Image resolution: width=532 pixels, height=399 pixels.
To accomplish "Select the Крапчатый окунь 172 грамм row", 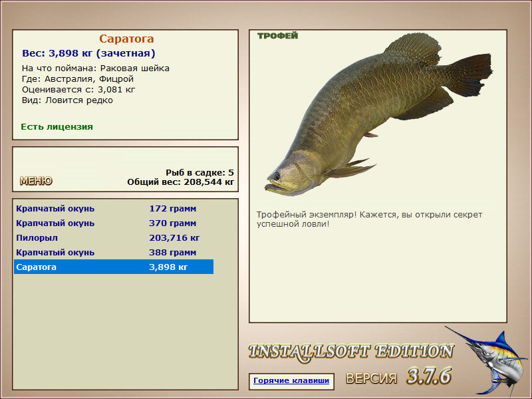I will 114,209.
